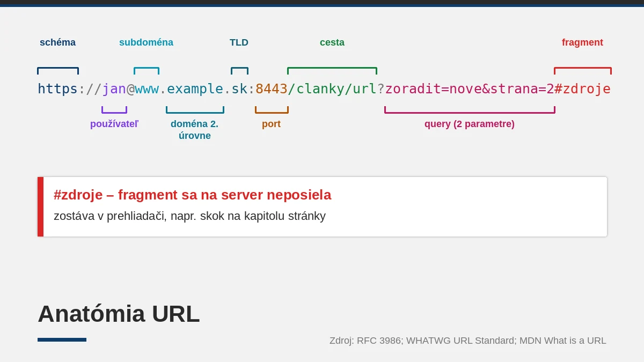Click the red "fragment" label

[x=582, y=42]
